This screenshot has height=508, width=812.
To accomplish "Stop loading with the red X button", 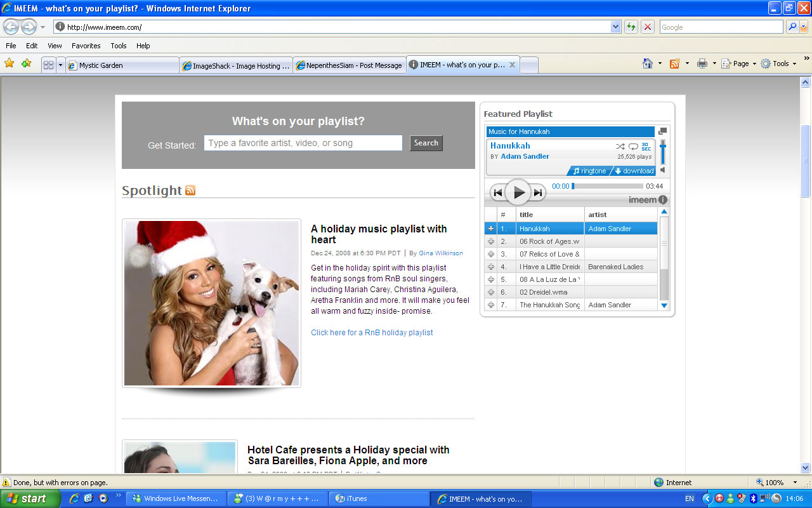I will click(x=648, y=27).
